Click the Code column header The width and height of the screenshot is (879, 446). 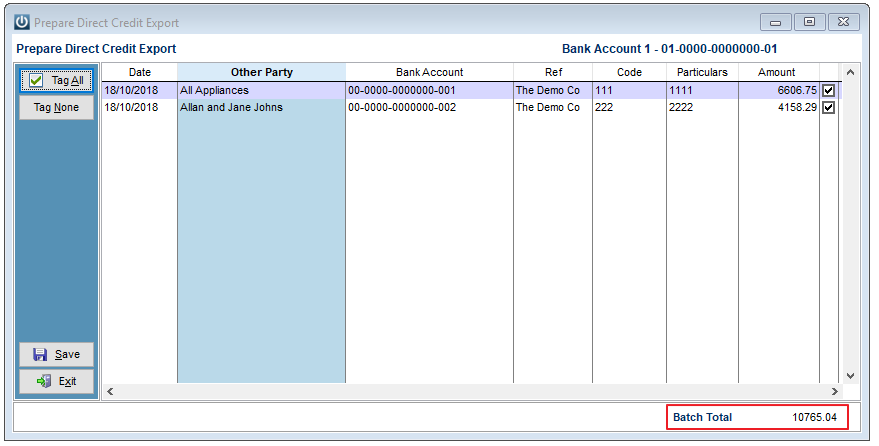pyautogui.click(x=629, y=72)
